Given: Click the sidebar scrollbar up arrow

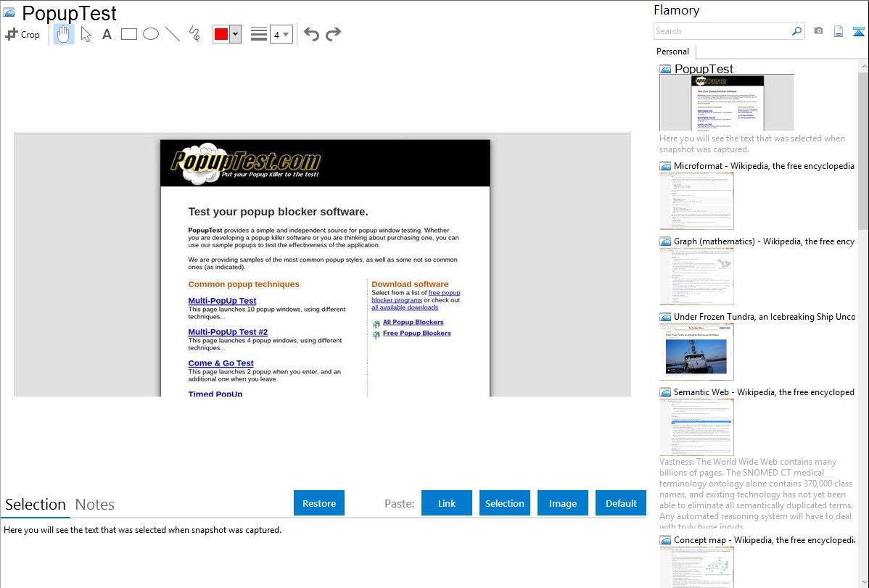Looking at the screenshot, I should [863, 67].
